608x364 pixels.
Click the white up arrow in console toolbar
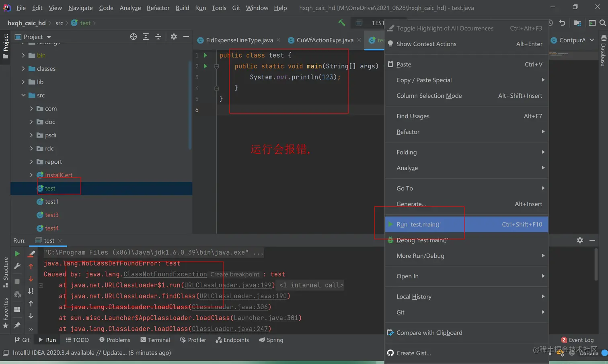point(31,304)
